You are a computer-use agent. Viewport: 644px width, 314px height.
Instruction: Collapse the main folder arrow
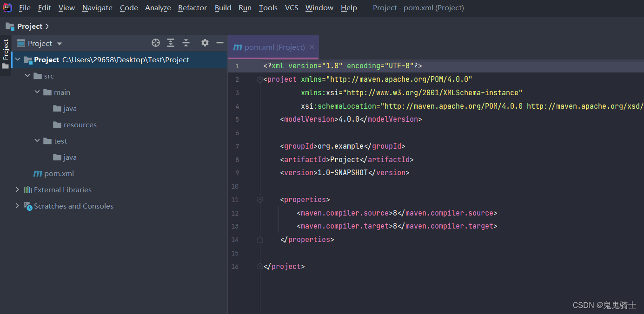pyautogui.click(x=37, y=92)
